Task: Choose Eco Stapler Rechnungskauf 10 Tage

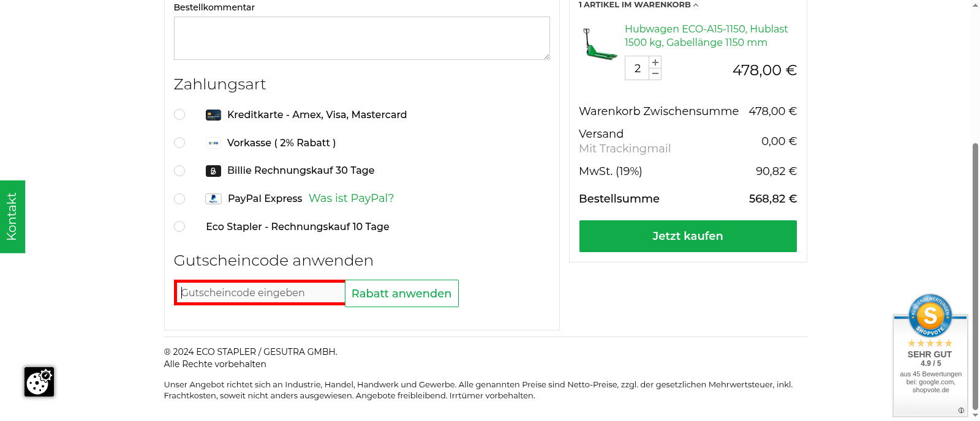Action: coord(179,226)
